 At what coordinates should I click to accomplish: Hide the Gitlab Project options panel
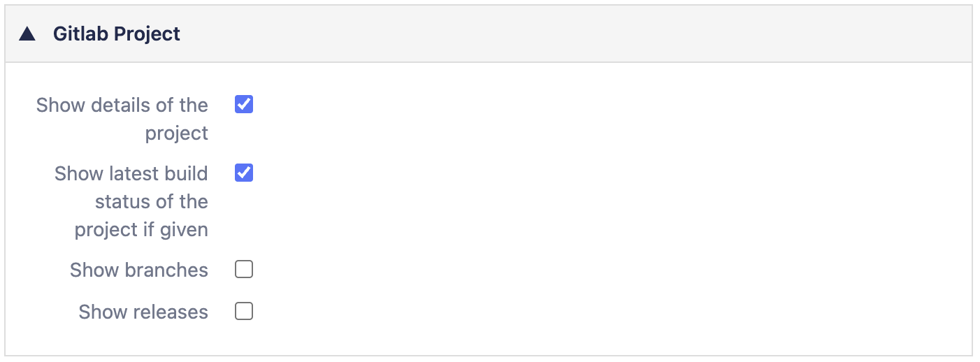(x=27, y=34)
